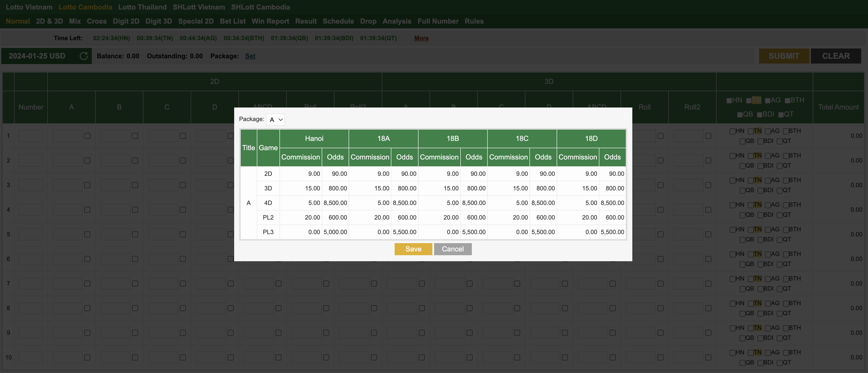Viewport: 868px width, 373px height.
Task: Check the QT box in row 1
Action: tap(779, 141)
